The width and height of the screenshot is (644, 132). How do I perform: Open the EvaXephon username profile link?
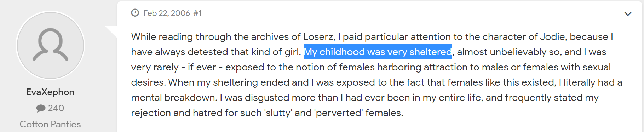[x=50, y=92]
